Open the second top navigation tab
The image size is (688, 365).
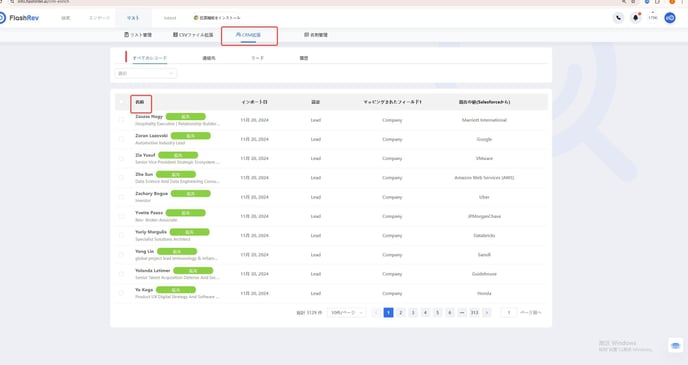(x=100, y=18)
